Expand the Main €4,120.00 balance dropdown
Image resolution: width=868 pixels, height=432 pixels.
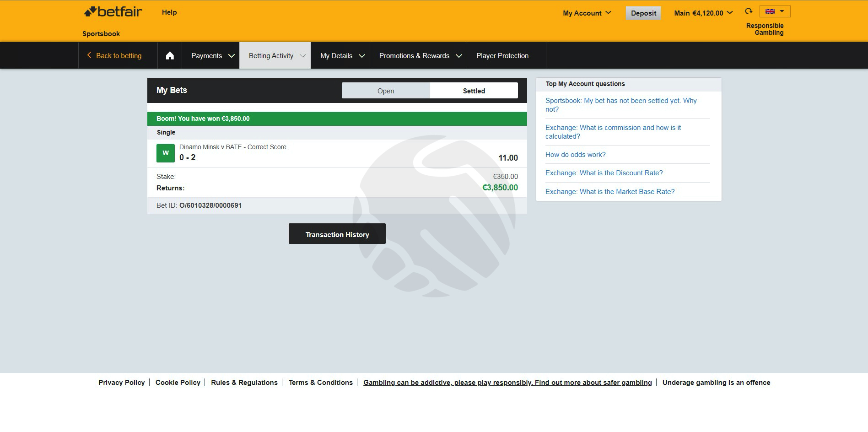(x=703, y=13)
